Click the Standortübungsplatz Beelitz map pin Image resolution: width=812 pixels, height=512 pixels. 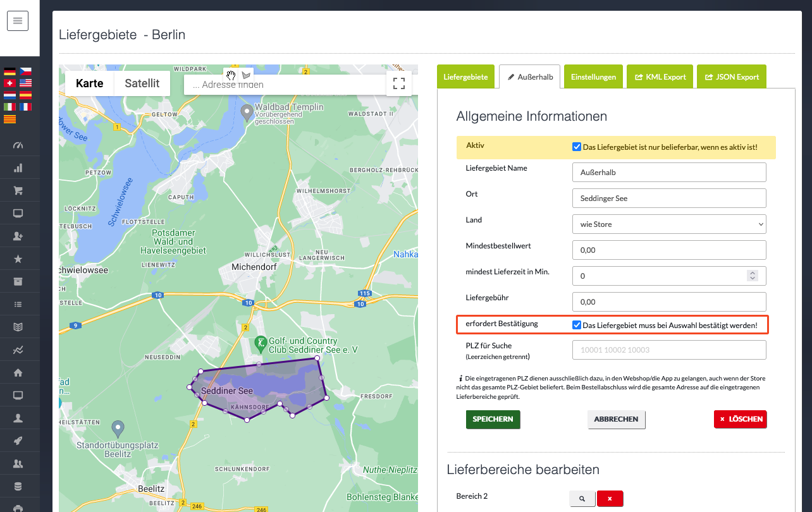(x=118, y=429)
